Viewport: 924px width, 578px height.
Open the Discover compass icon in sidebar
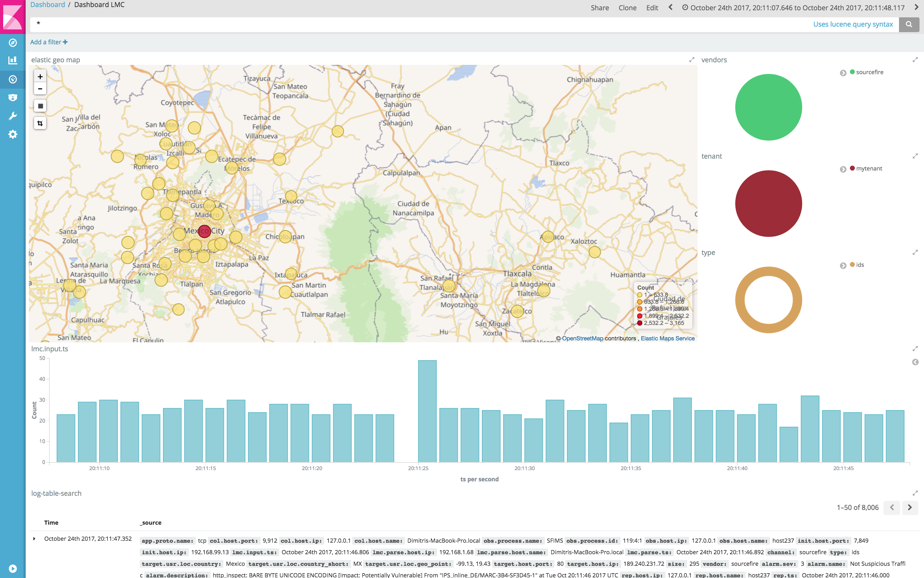pyautogui.click(x=13, y=42)
